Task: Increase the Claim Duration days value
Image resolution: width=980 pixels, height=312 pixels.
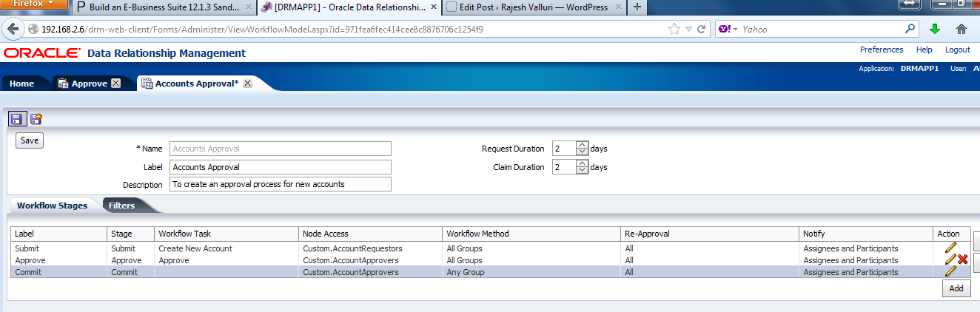Action: pyautogui.click(x=582, y=163)
